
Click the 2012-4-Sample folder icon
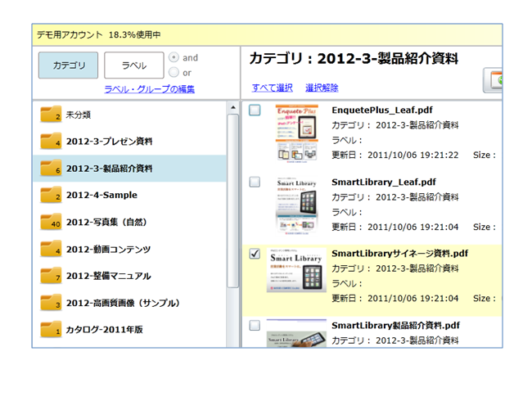pos(51,195)
